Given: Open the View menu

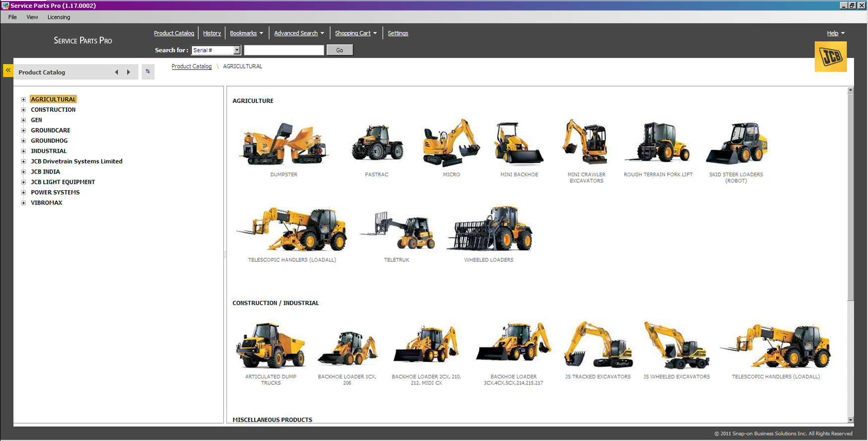Looking at the screenshot, I should [32, 17].
